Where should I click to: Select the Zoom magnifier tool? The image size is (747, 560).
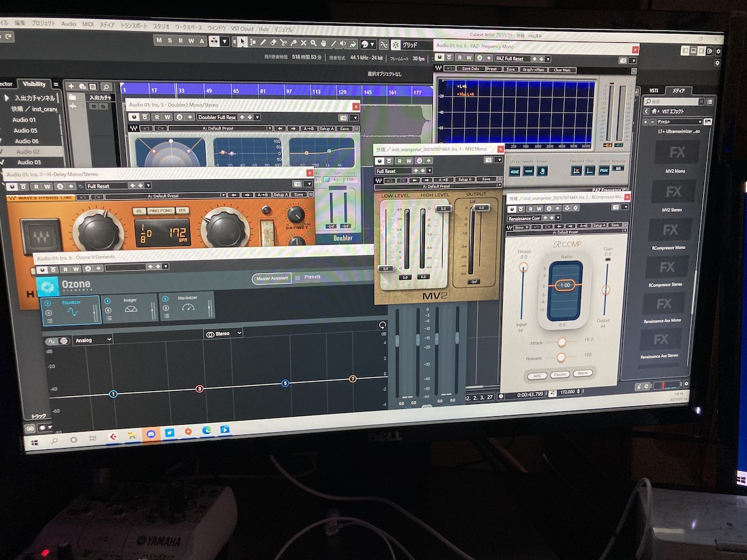pos(313,43)
